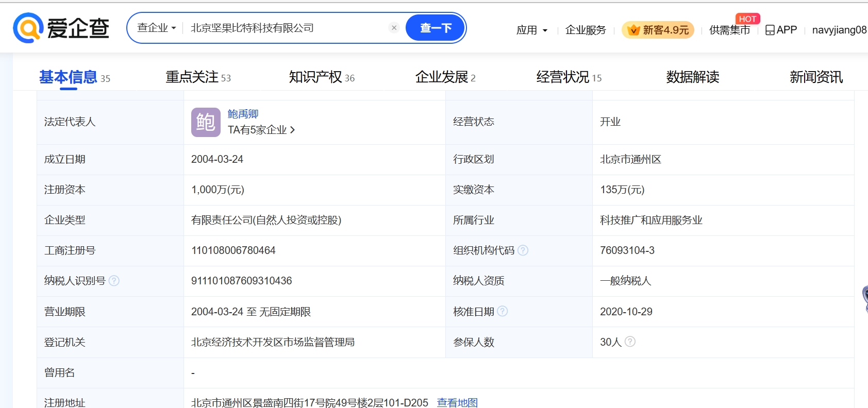This screenshot has height=408, width=868.
Task: Select the registered address text
Action: [x=309, y=402]
